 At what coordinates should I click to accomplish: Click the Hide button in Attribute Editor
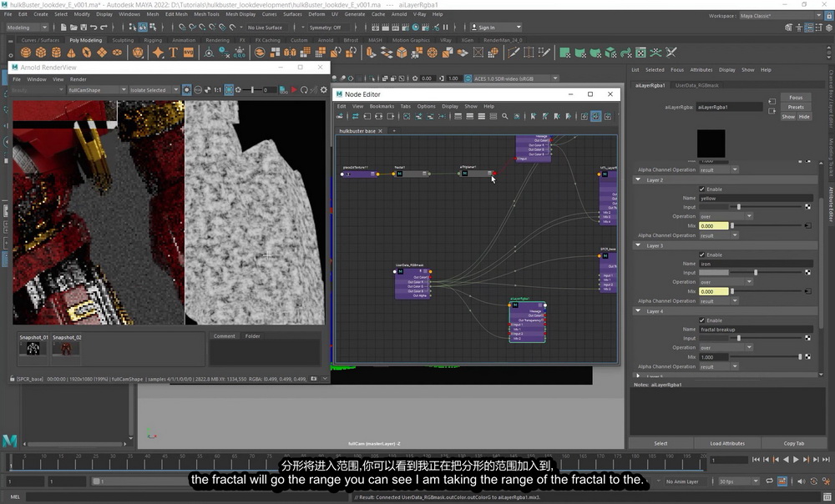click(x=804, y=117)
